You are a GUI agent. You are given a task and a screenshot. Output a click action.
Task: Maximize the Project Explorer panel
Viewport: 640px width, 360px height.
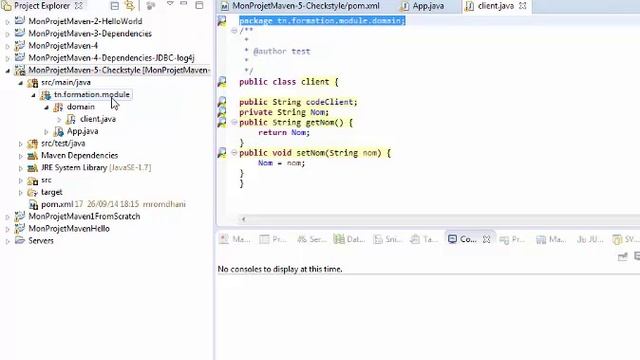pos(199,5)
